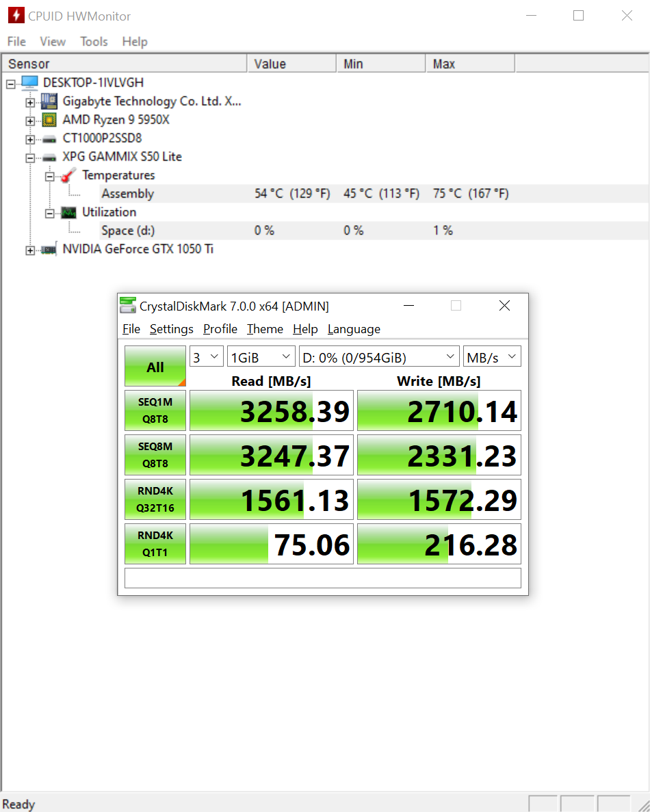Click the DESKTOP-1IVLVGH computer icon
This screenshot has width=650, height=812.
(30, 82)
